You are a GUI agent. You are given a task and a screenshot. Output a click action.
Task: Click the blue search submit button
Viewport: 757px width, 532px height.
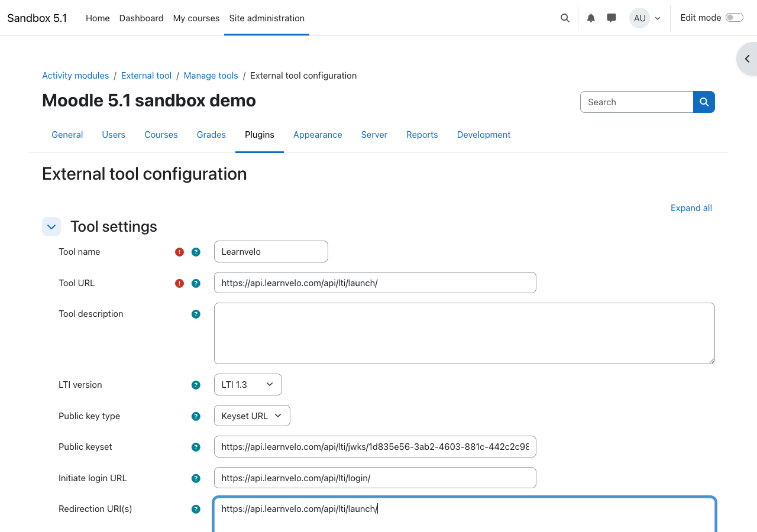click(x=704, y=102)
